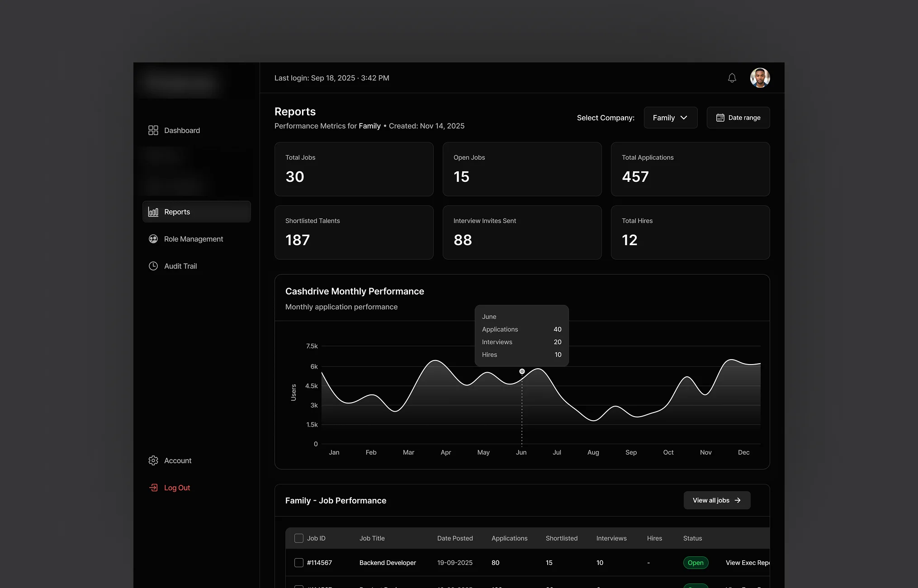Screen dimensions: 918x588
Task: Click the Log Out arrow icon
Action: coord(153,488)
